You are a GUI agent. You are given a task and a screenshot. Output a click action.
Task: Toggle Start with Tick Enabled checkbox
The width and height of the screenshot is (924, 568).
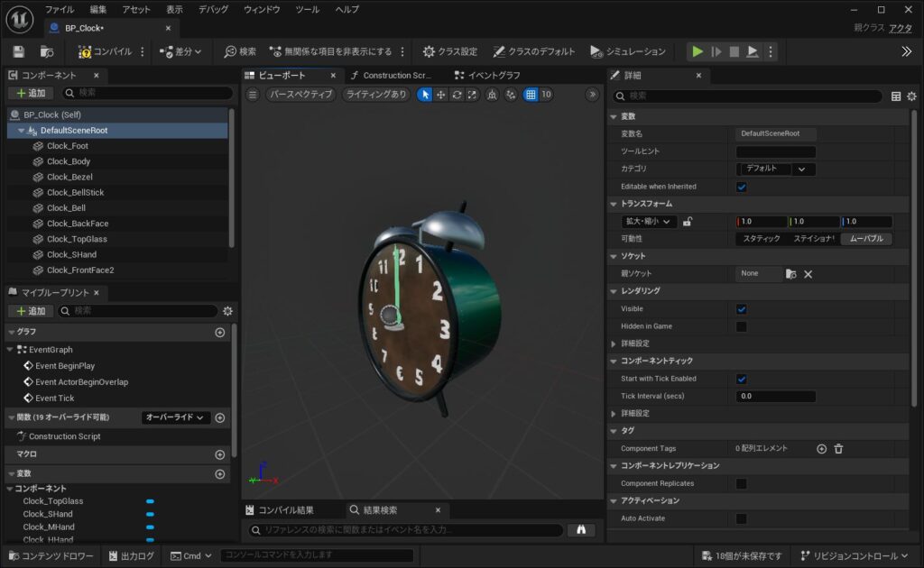[742, 379]
